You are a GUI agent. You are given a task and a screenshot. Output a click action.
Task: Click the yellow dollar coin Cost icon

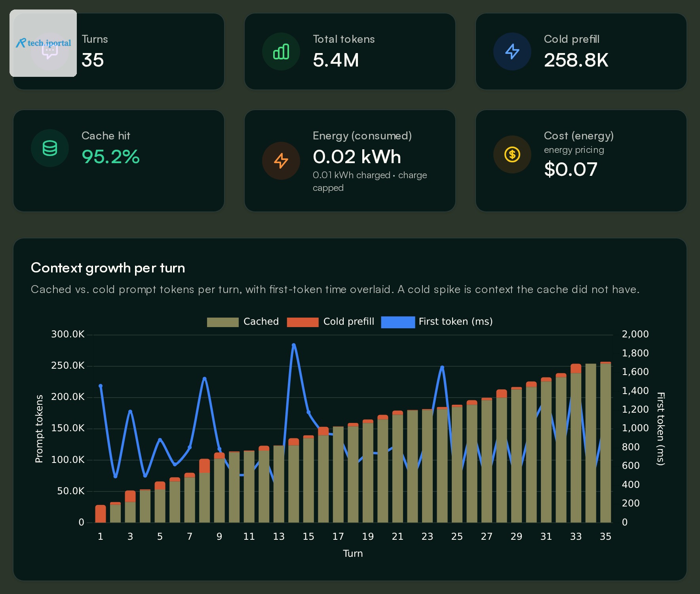tap(512, 154)
